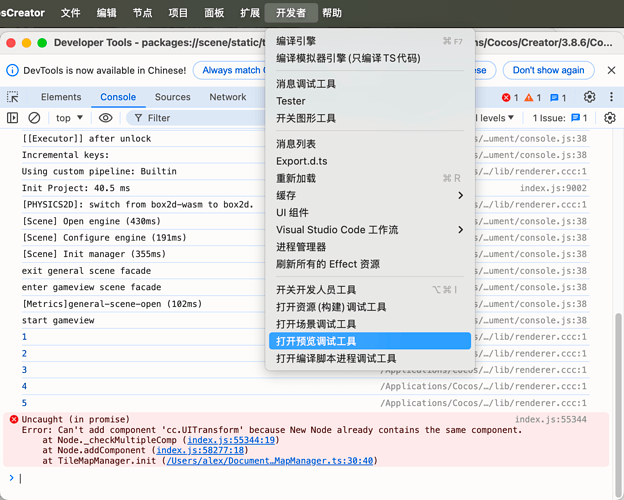This screenshot has width=624, height=500.
Task: Choose 刷新所有的 Effect 资源
Action: click(x=370, y=264)
